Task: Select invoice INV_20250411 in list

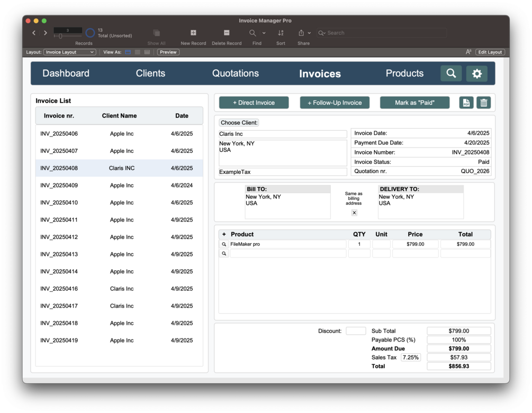Action: point(119,220)
